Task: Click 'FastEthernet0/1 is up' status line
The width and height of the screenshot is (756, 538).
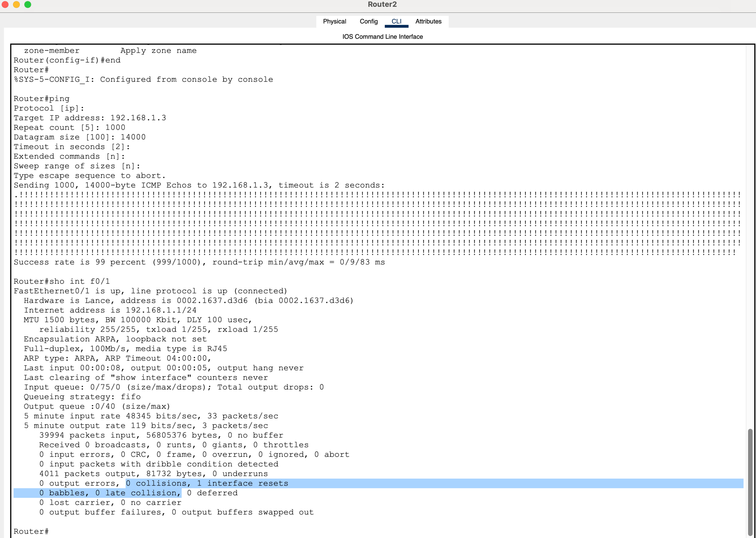Action: coord(150,291)
